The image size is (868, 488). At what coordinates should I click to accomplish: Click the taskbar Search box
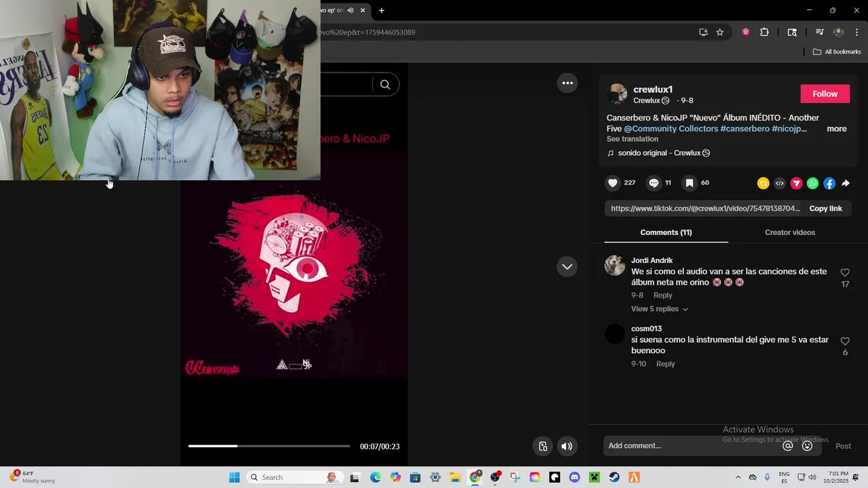coord(294,477)
